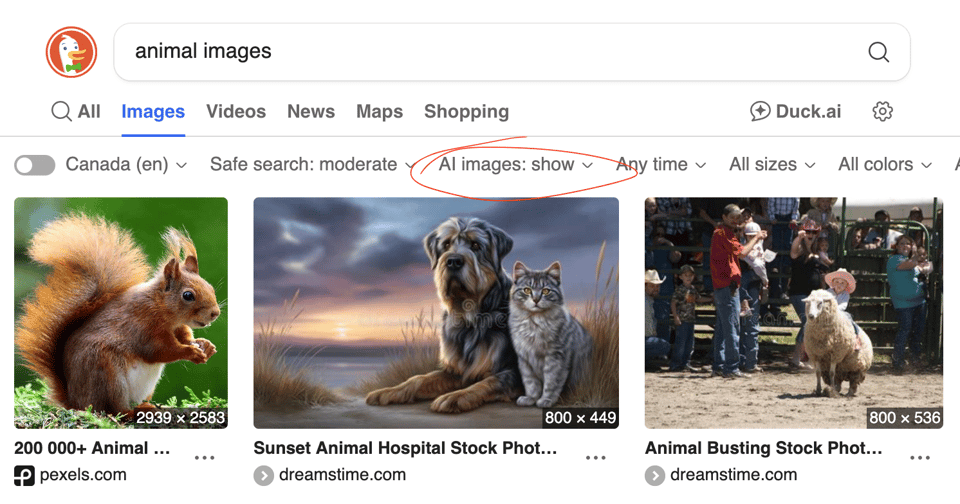Image resolution: width=960 pixels, height=504 pixels.
Task: Toggle the Canada region switch
Action: coord(35,165)
